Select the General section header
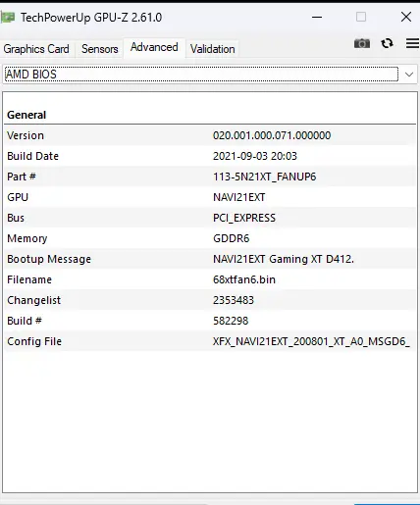This screenshot has height=505, width=420. (x=26, y=115)
